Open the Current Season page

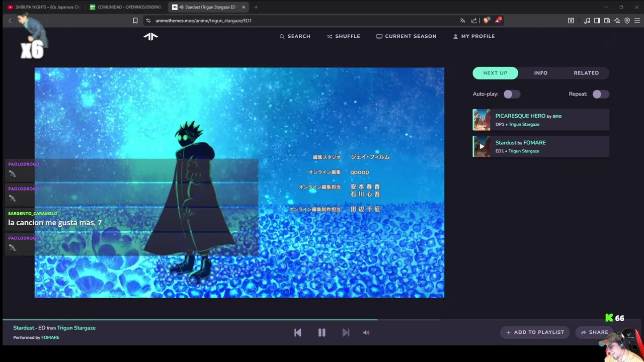[x=406, y=36]
